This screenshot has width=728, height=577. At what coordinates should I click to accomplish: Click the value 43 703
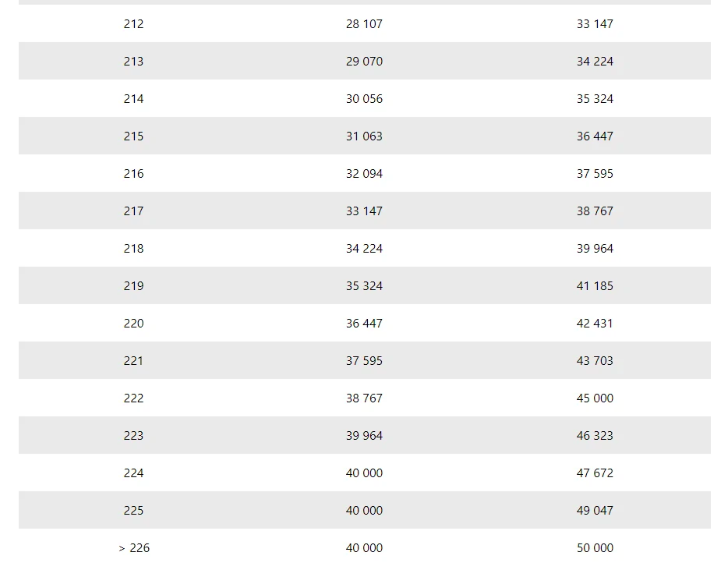point(595,360)
